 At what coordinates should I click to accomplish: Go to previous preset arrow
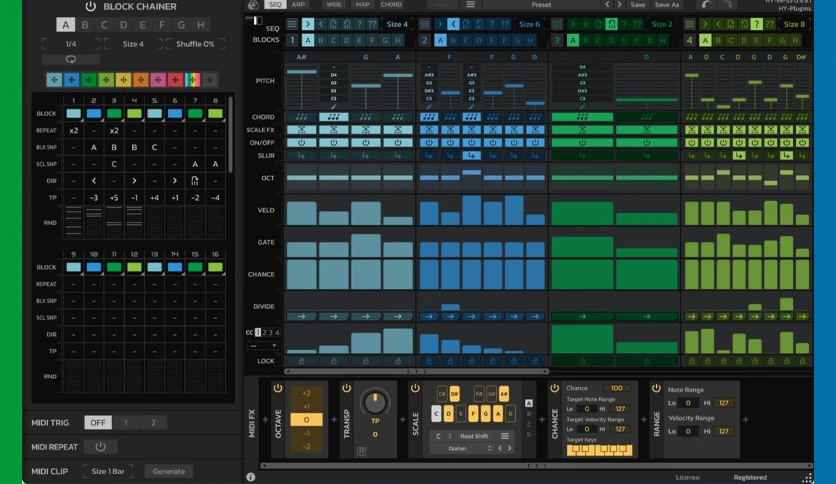[607, 4]
